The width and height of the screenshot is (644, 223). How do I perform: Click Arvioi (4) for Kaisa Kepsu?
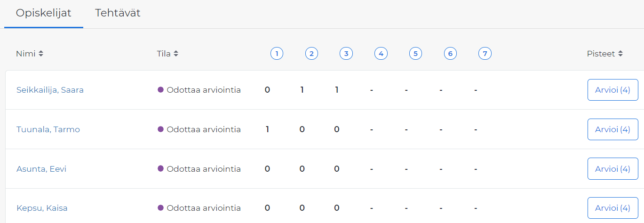click(612, 208)
